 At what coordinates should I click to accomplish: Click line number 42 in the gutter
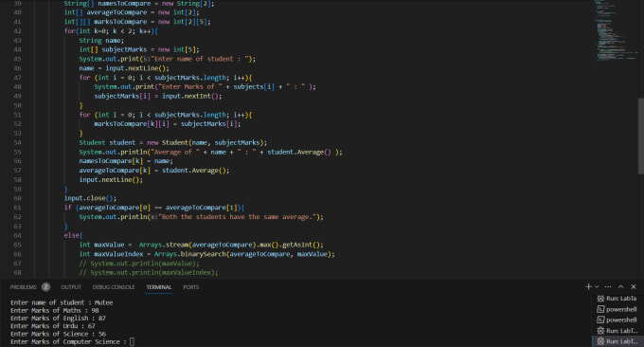click(17, 31)
